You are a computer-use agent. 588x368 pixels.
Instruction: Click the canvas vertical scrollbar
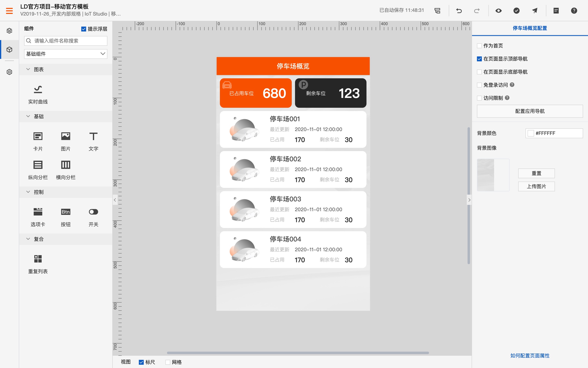(468, 195)
